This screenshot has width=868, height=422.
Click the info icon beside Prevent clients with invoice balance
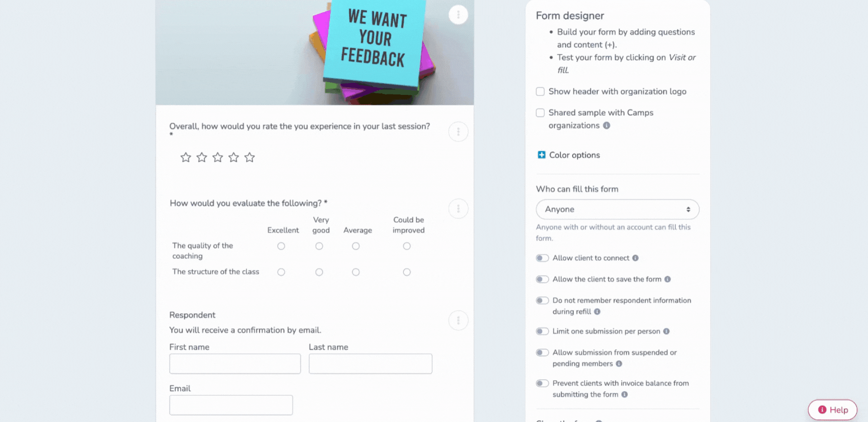pos(625,394)
